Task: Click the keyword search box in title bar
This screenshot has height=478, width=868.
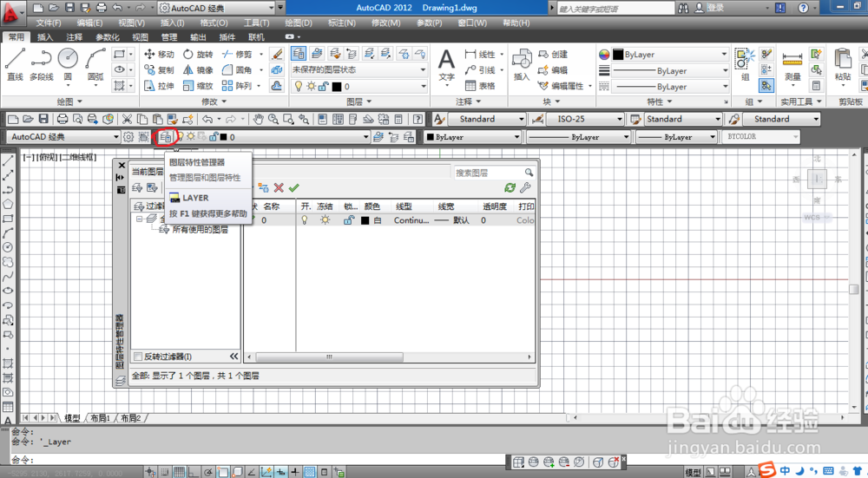Action: (615, 8)
